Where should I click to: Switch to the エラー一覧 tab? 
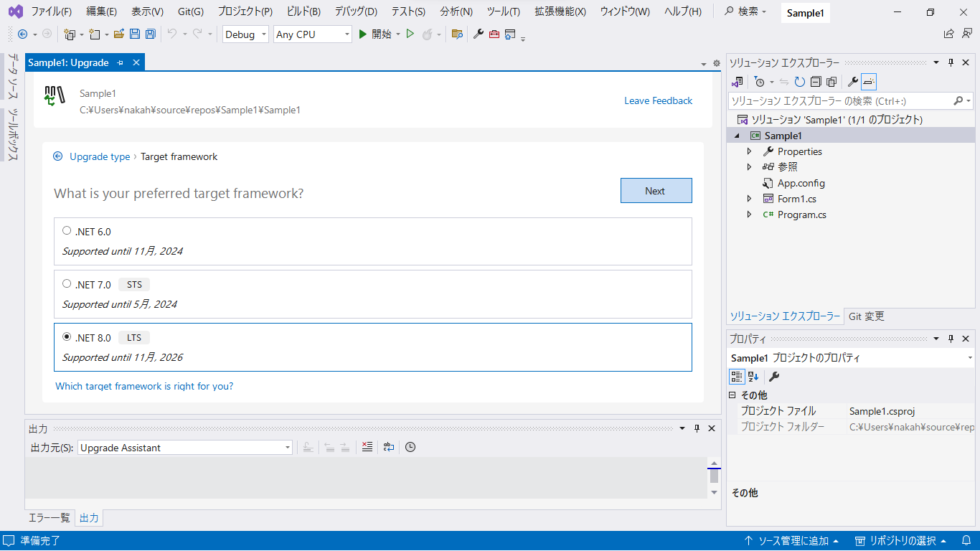click(50, 517)
